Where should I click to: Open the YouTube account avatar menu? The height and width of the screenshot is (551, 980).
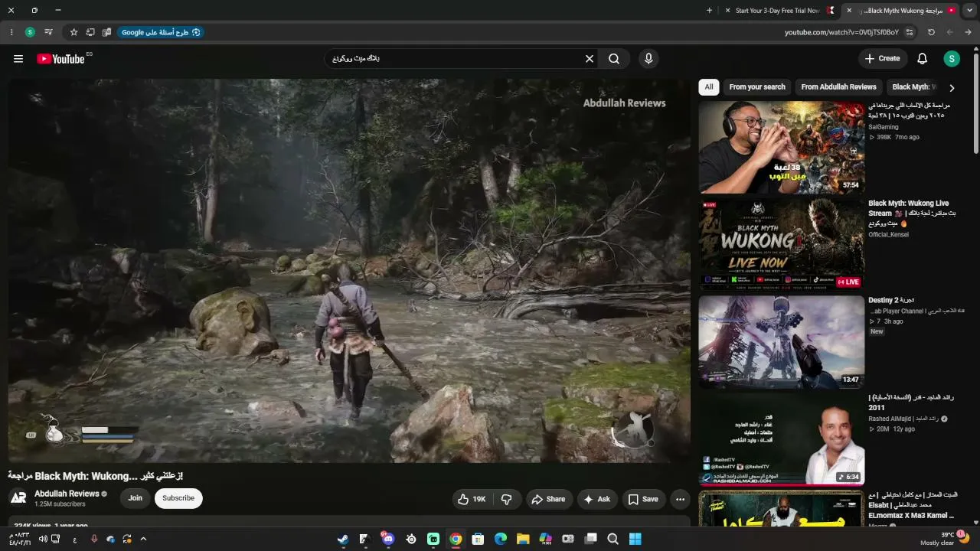pos(952,59)
